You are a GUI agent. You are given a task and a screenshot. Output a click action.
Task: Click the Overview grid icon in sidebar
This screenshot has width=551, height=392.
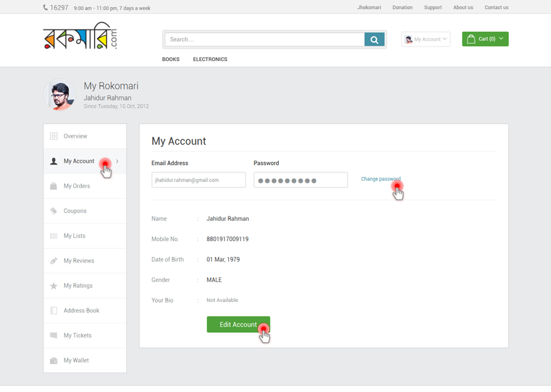(x=54, y=136)
